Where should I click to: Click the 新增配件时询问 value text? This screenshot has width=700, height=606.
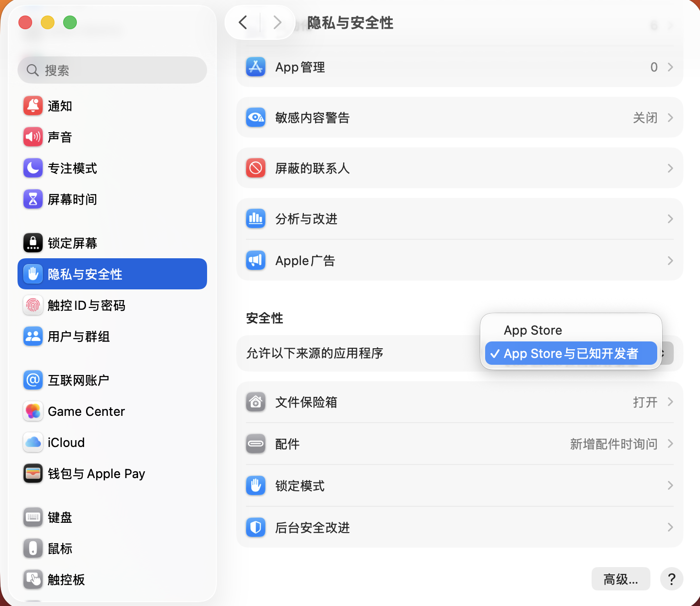(613, 444)
